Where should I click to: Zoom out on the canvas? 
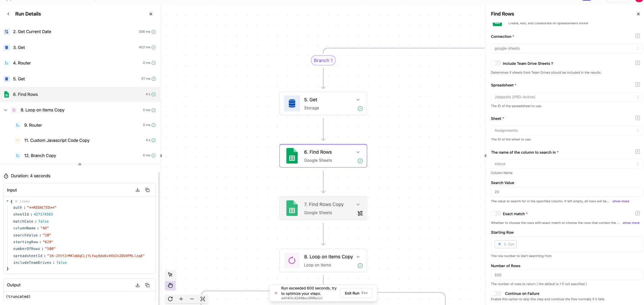coord(192,299)
